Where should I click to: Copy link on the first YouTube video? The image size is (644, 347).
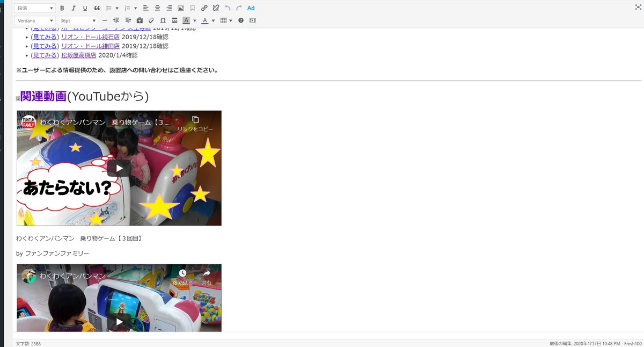[195, 124]
